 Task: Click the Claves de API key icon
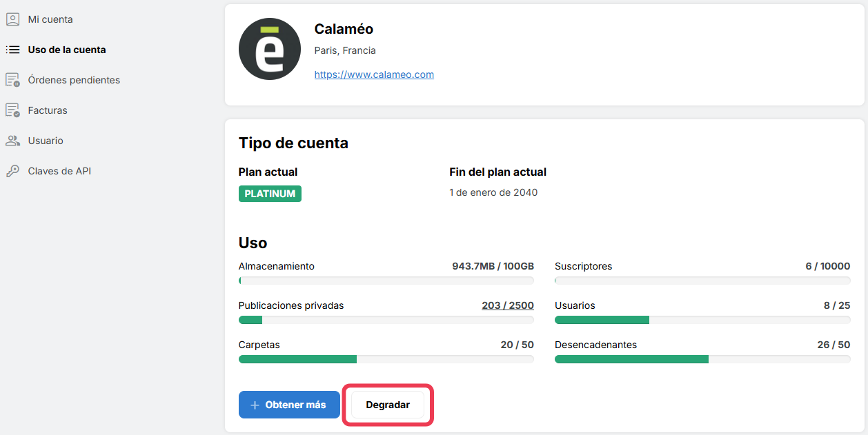tap(12, 171)
